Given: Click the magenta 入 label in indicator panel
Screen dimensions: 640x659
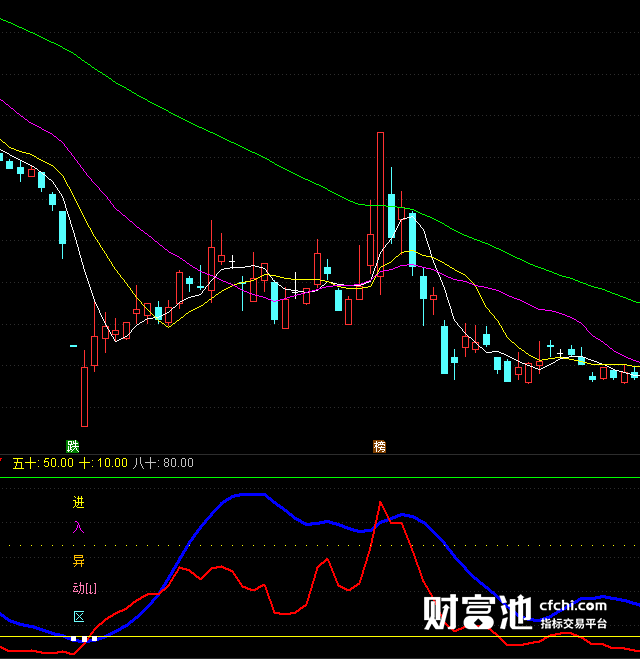Looking at the screenshot, I should tap(79, 527).
